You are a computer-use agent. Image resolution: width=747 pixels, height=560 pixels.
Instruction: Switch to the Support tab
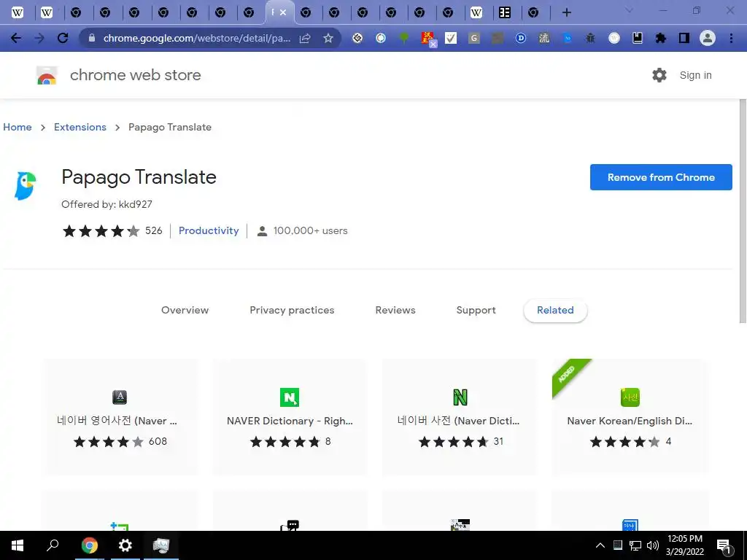point(476,310)
